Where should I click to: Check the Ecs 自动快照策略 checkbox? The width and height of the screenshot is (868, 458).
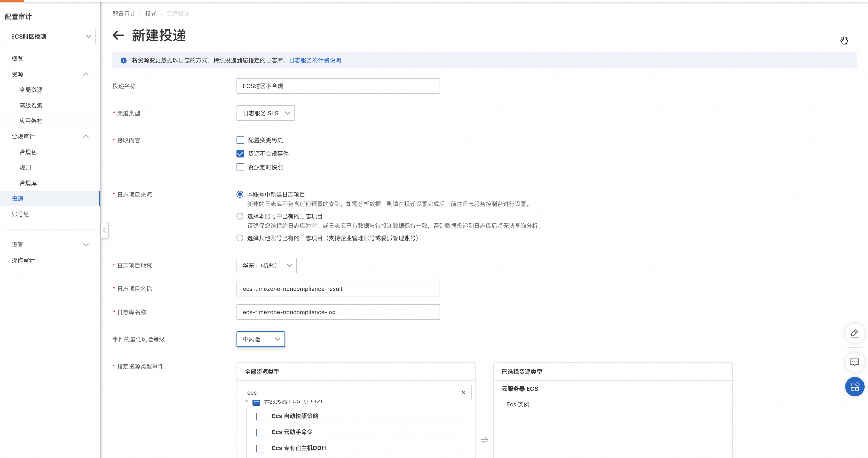click(260, 416)
